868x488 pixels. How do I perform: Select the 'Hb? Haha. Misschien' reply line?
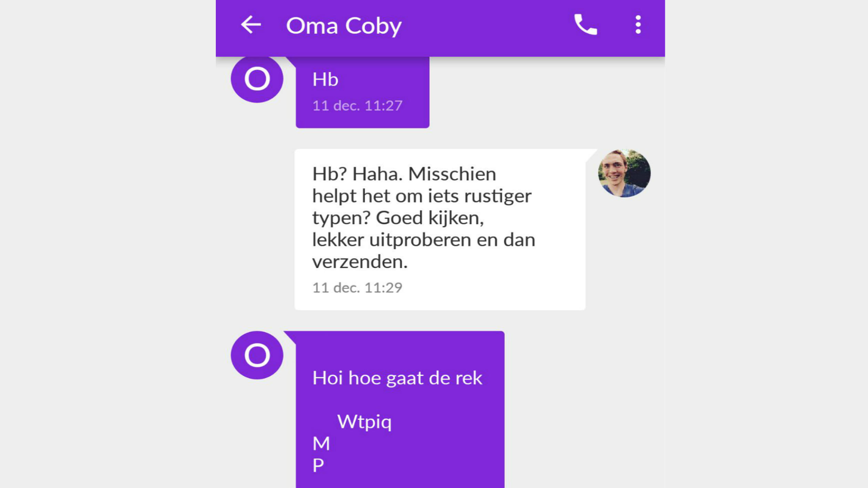[x=404, y=174]
